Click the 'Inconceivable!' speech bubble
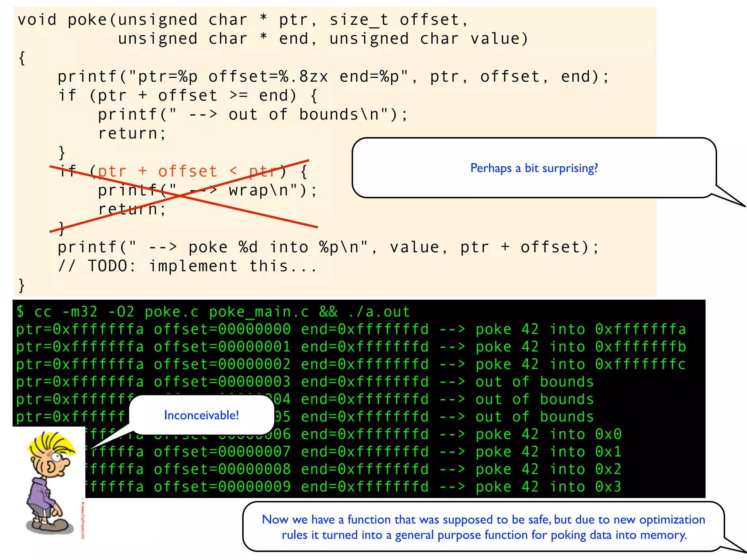The width and height of the screenshot is (747, 560). tap(201, 415)
